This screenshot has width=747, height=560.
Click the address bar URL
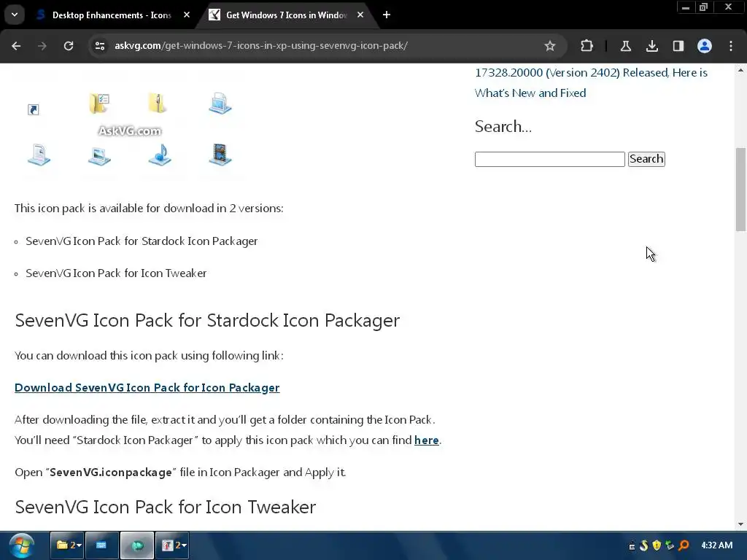[261, 46]
